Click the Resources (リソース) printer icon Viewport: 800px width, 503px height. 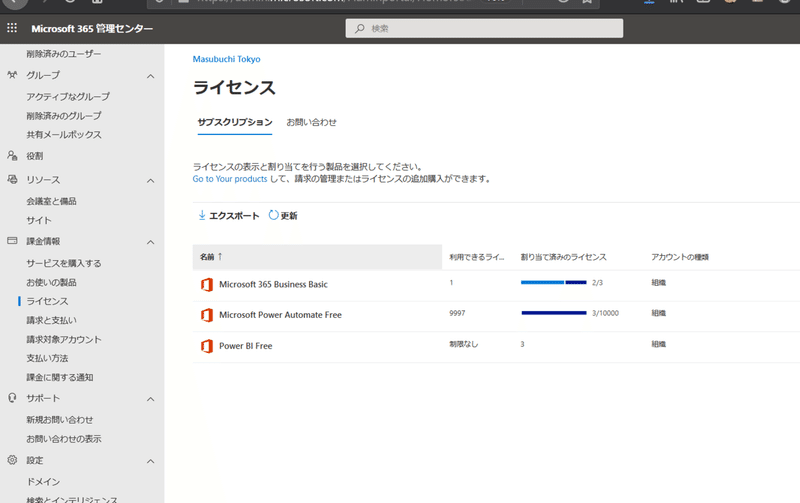12,180
